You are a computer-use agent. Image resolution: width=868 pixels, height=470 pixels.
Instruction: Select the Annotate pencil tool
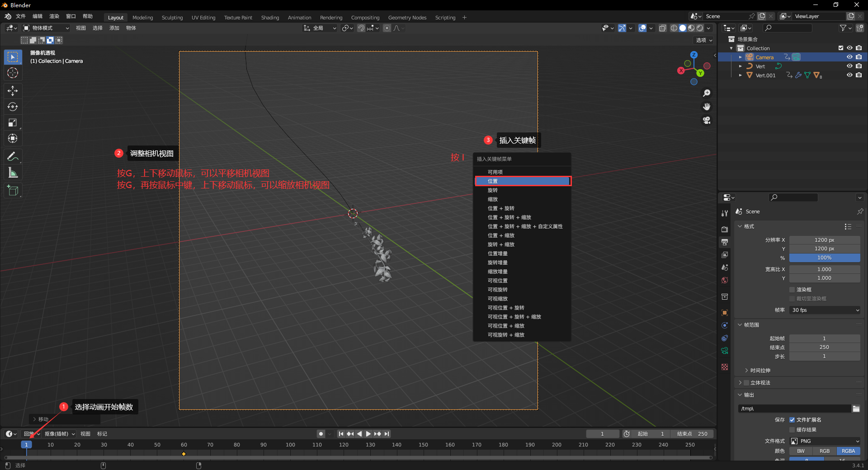click(13, 157)
